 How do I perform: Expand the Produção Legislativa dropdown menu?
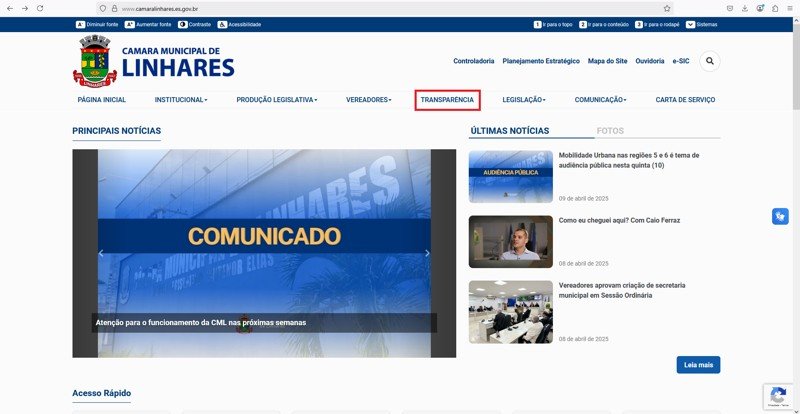tap(277, 100)
